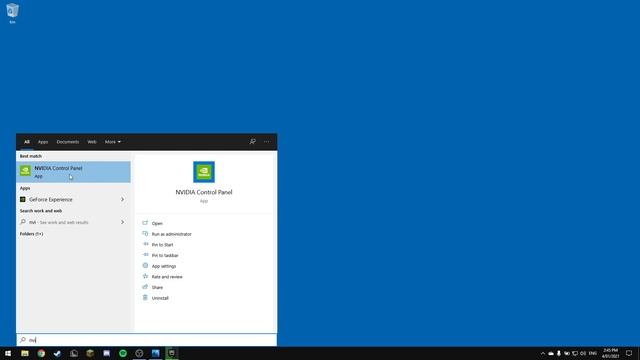Switch to the Documents search tab
Image resolution: width=640 pixels, height=360 pixels.
[68, 142]
